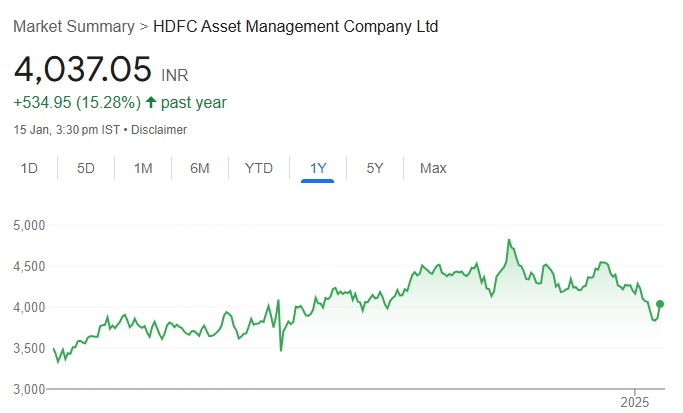Click the active 1Y tab
Viewport: 683px width, 413px height.
pyautogui.click(x=318, y=168)
